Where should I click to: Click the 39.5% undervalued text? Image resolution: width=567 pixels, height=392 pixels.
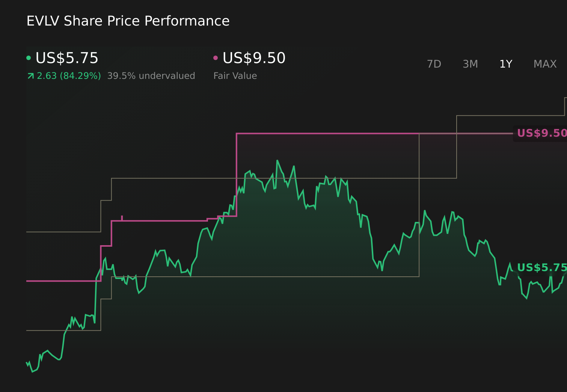point(151,75)
